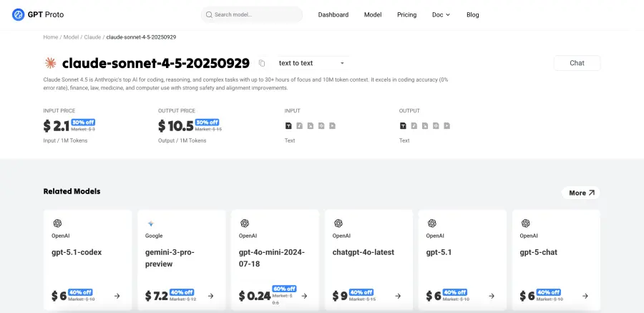
Task: Click the search magnifier icon
Action: tap(209, 15)
